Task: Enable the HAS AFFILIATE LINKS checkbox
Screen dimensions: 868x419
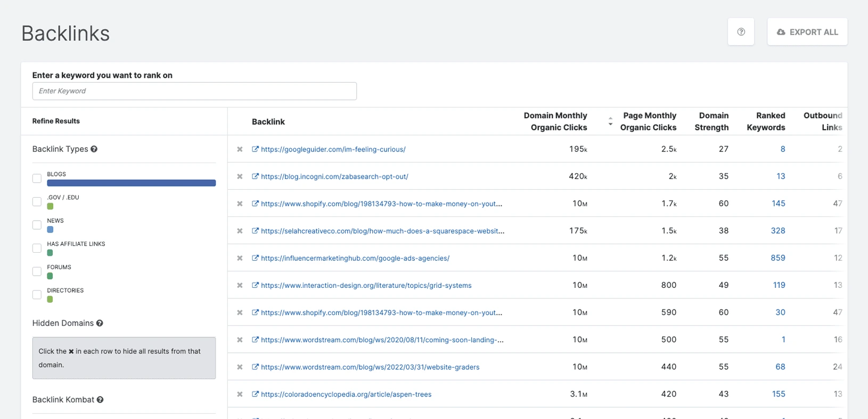Action: pos(37,248)
